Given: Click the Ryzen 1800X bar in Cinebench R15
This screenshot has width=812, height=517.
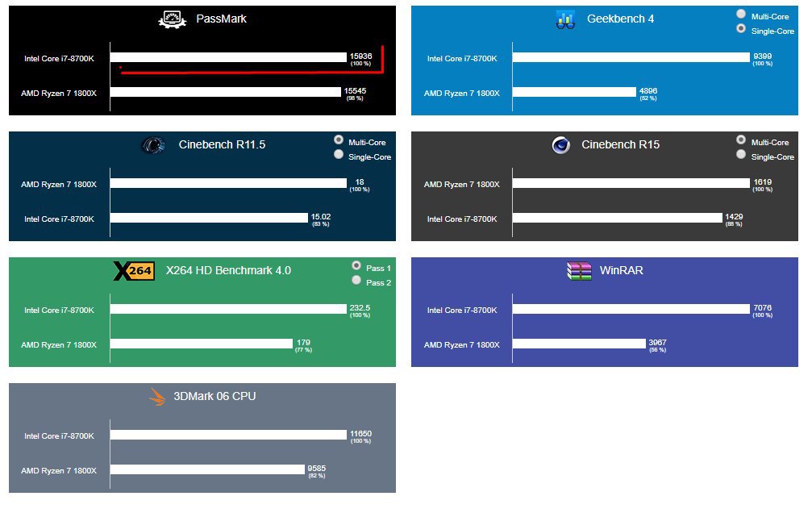Looking at the screenshot, I should pyautogui.click(x=631, y=183).
